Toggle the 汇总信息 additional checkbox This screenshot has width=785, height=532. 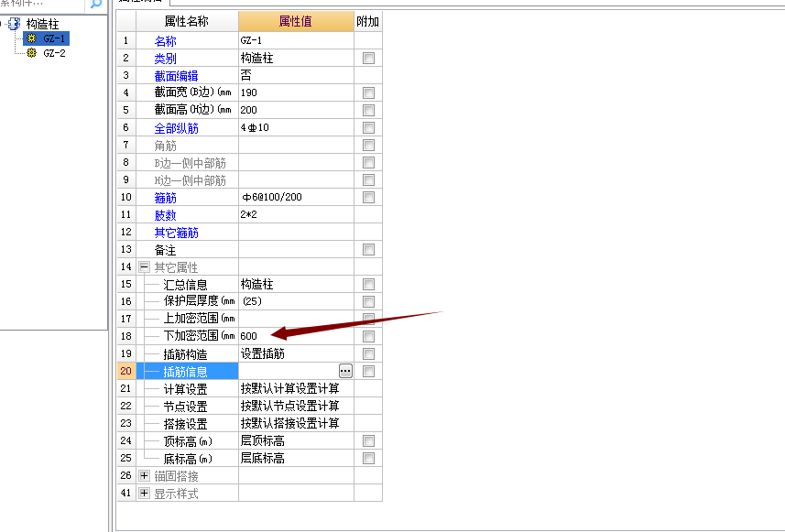click(368, 284)
